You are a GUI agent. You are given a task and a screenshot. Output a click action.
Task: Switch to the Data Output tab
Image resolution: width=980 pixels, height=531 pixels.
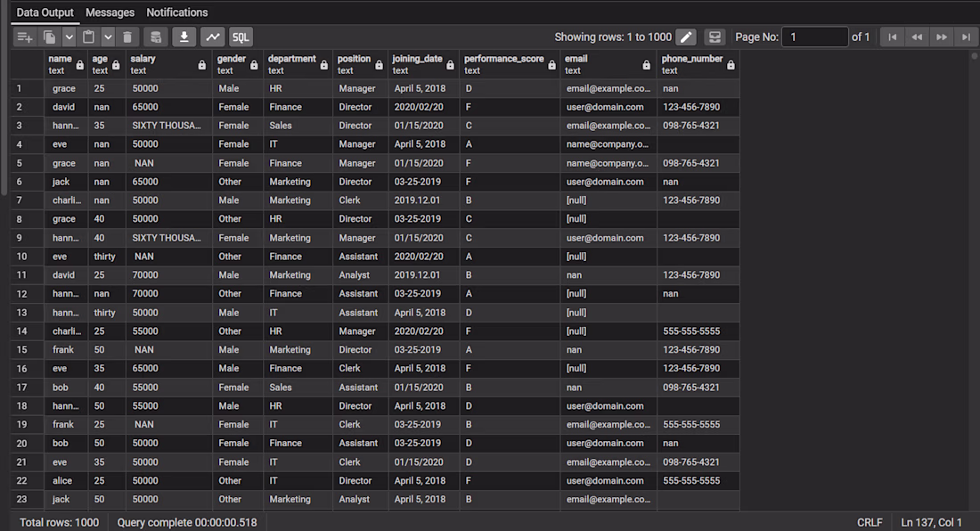coord(45,12)
